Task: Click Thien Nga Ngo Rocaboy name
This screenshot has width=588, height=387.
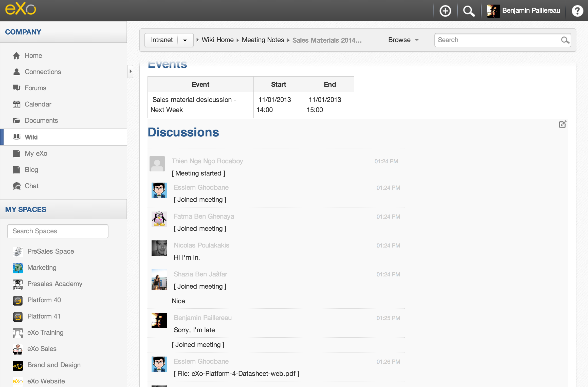Action: (207, 161)
